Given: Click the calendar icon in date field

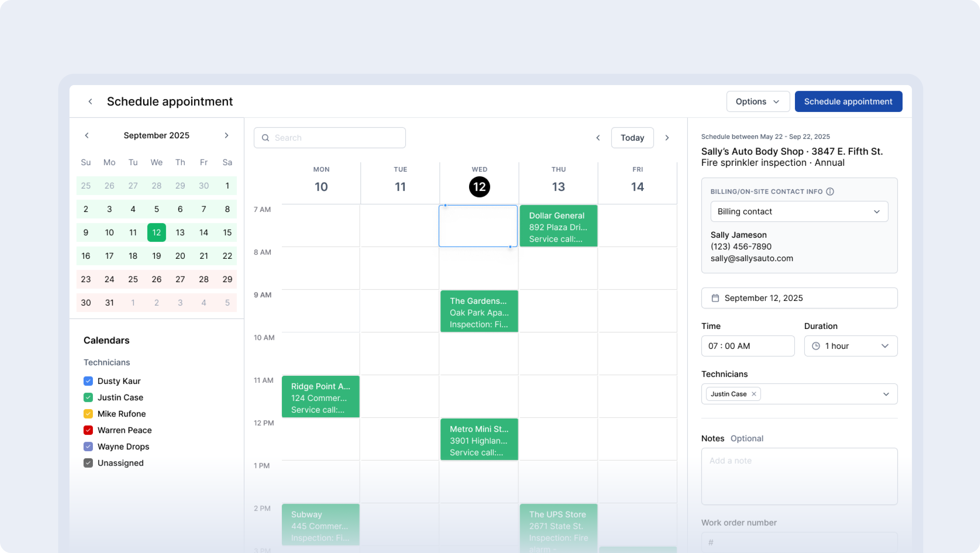Looking at the screenshot, I should tap(715, 298).
